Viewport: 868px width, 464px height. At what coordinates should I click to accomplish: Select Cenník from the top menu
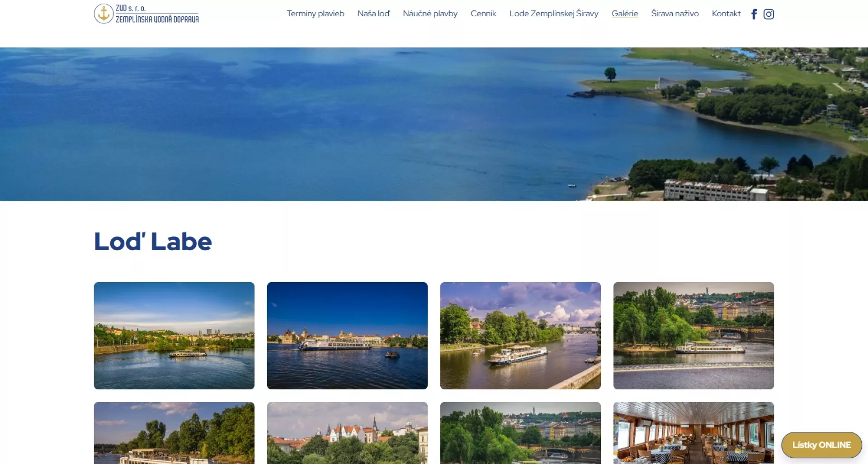coord(483,14)
